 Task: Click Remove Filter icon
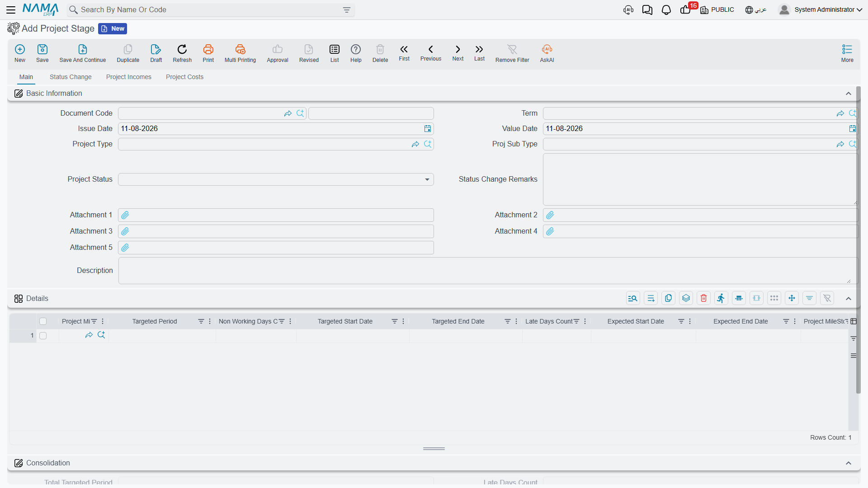tap(512, 53)
